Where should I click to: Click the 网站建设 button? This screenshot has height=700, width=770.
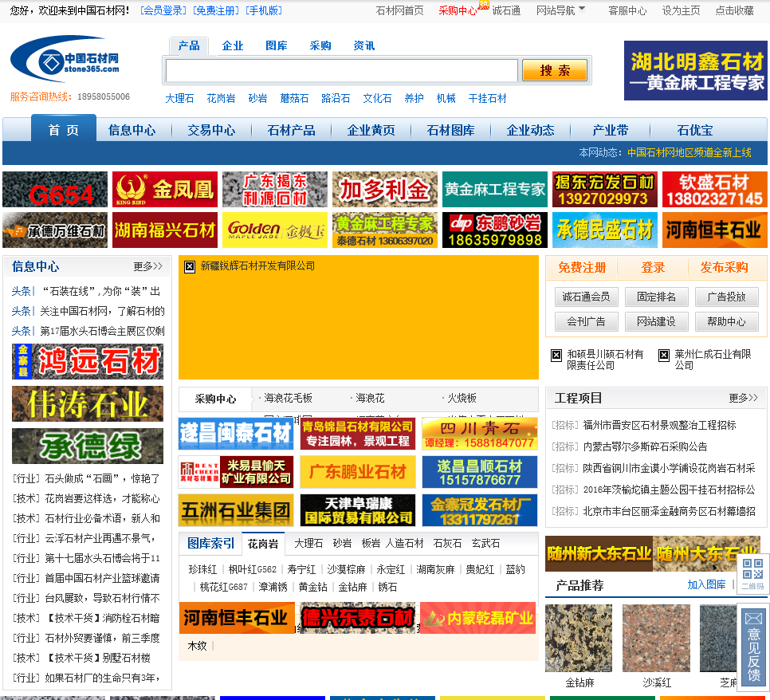657,322
